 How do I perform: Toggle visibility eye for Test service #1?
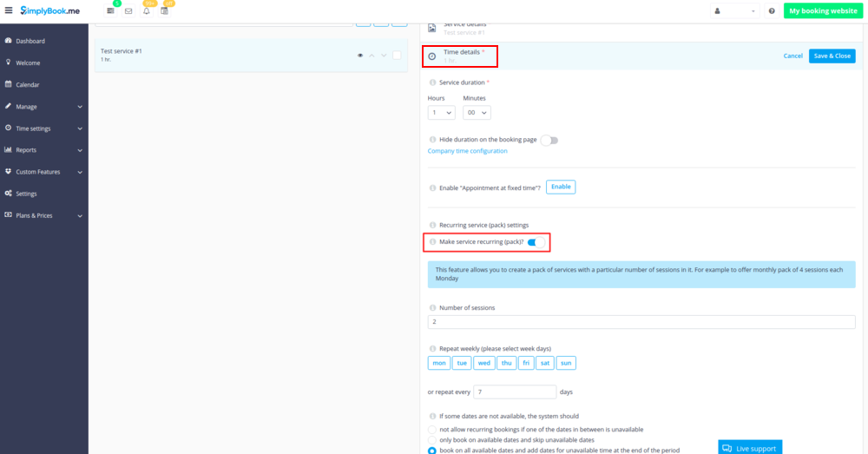coord(359,56)
